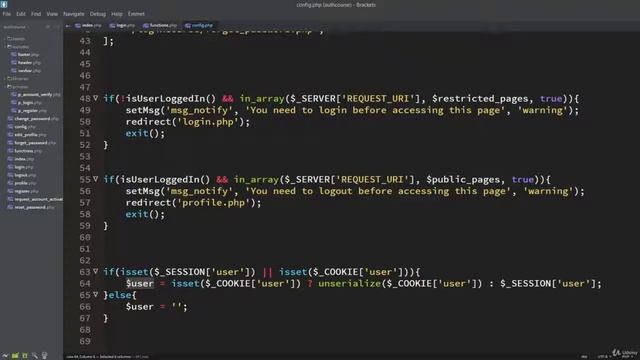640x360 pixels.
Task: Click the change_password.php file icon
Action: (11, 119)
